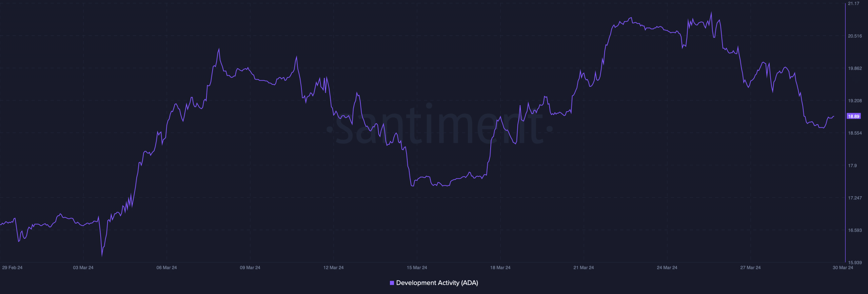Screen dimensions: 868x294
Task: Click the 06 Mar 24 date label
Action: 166,268
